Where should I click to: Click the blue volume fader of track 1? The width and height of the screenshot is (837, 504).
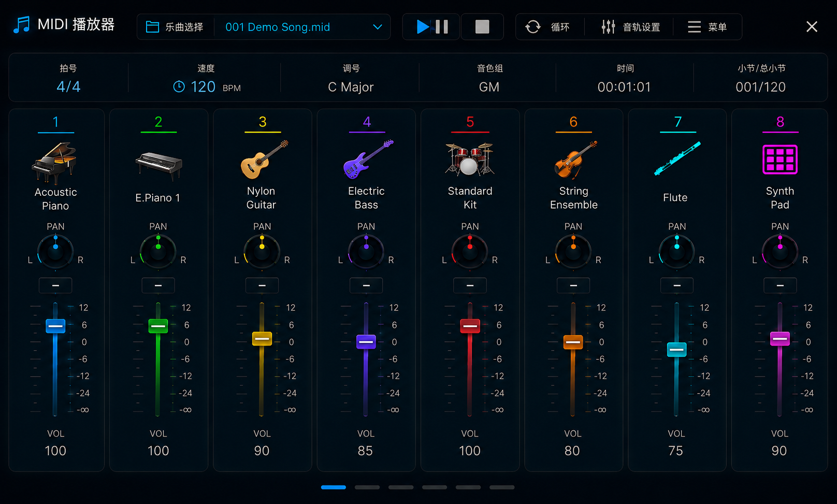[x=55, y=326]
